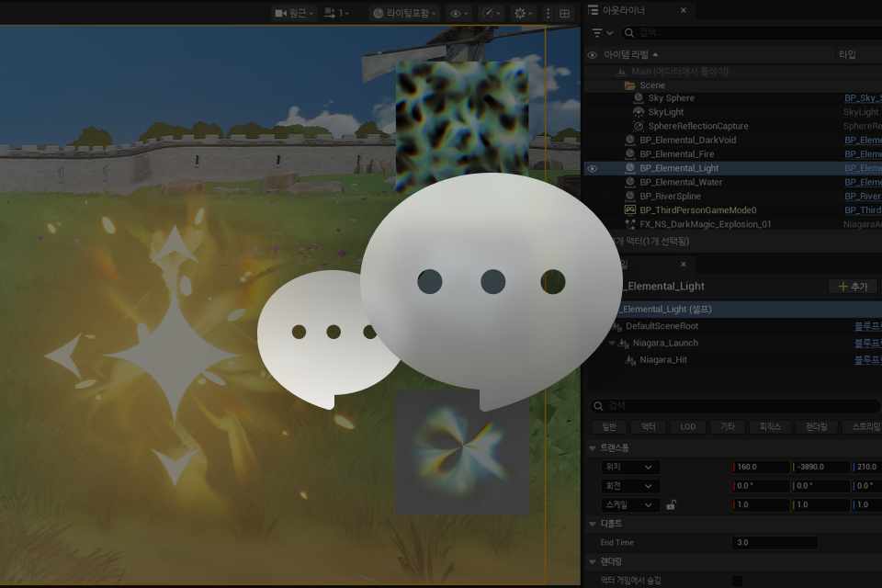Collapse the Niagara_Launch component
882x588 pixels.
612,343
